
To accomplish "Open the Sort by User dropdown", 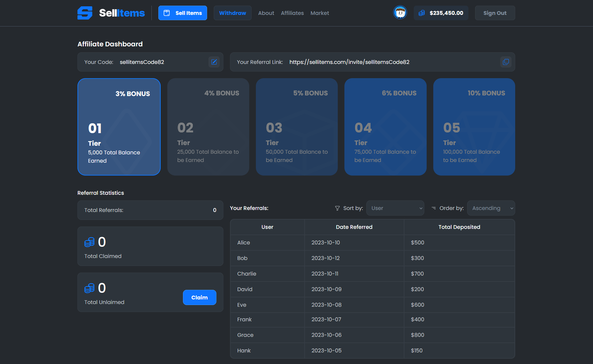I will click(x=395, y=208).
